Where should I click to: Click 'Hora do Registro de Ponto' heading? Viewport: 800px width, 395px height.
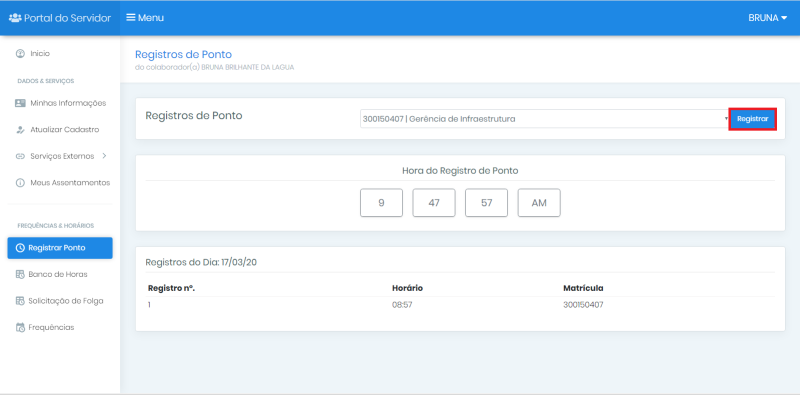[460, 170]
